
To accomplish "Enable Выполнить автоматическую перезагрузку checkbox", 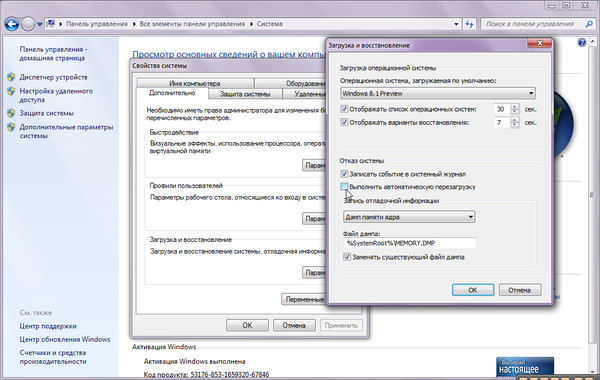I will point(344,187).
